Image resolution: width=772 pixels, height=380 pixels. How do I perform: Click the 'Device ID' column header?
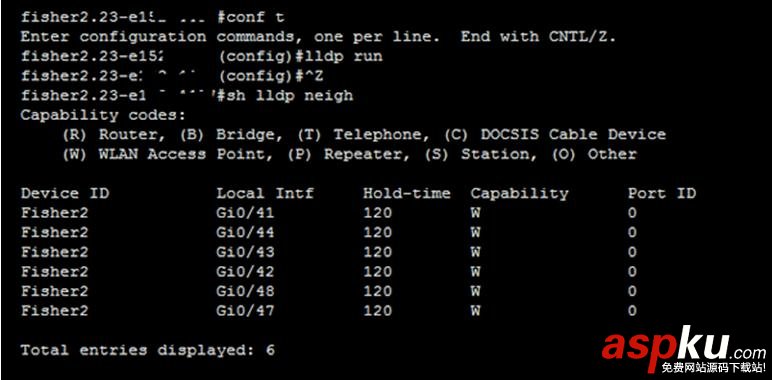pos(65,193)
